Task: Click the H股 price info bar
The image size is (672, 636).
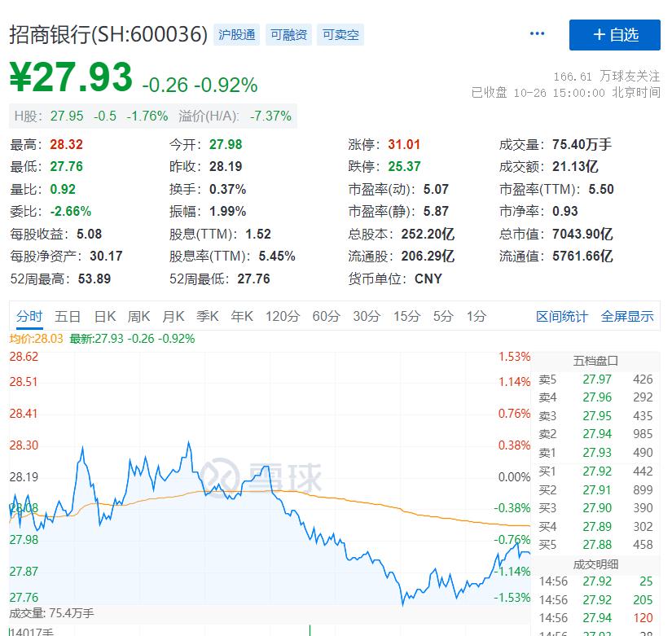Action: 153,116
